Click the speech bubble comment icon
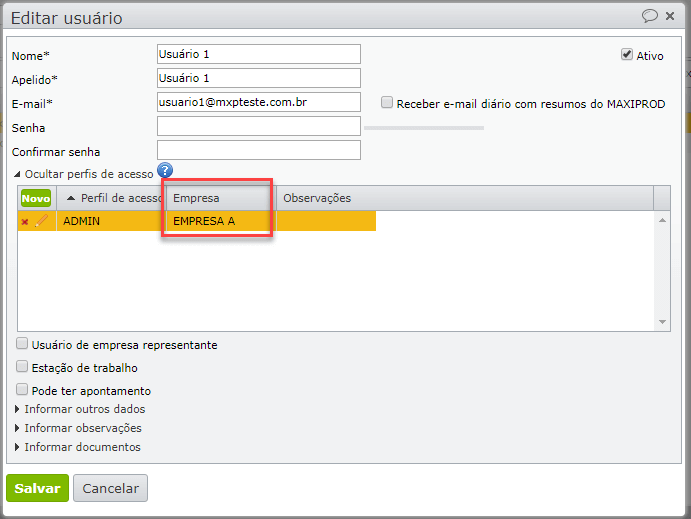The width and height of the screenshot is (691, 519). click(650, 16)
